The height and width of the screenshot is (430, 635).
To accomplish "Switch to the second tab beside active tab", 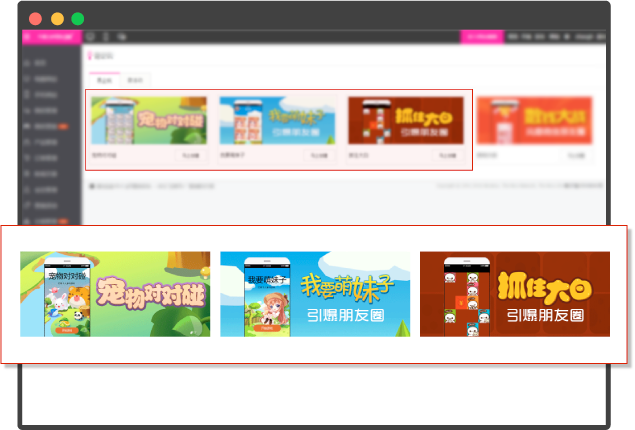I will 135,78.
